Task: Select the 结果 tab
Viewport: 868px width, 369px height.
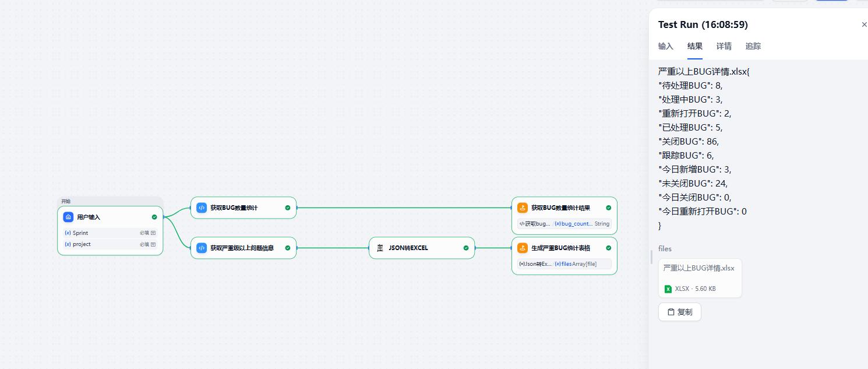Action: [694, 46]
